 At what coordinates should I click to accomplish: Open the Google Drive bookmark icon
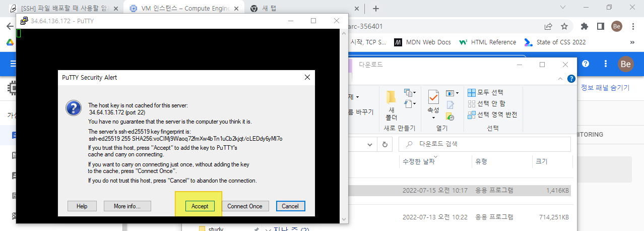click(9, 42)
